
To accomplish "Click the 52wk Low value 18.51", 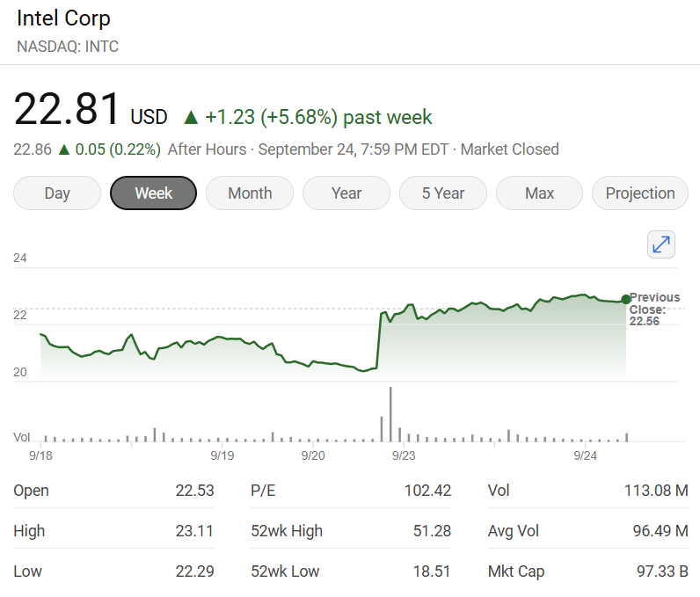I will (x=432, y=572).
